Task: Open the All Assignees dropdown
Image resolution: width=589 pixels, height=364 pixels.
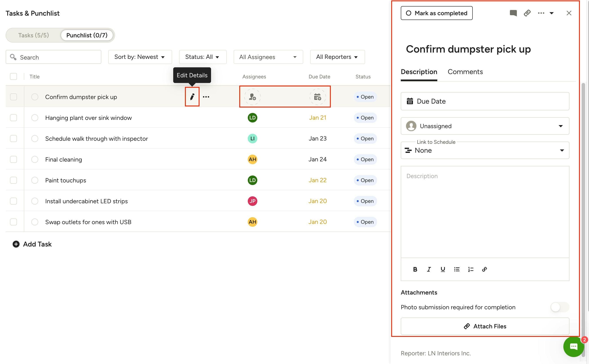Action: click(268, 57)
